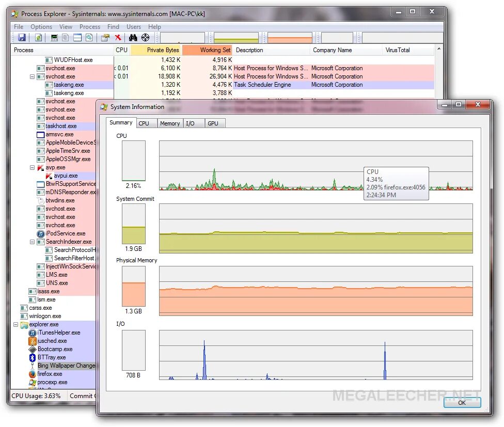Select the csrss.exe process
The width and height of the screenshot is (504, 427).
tap(40, 308)
